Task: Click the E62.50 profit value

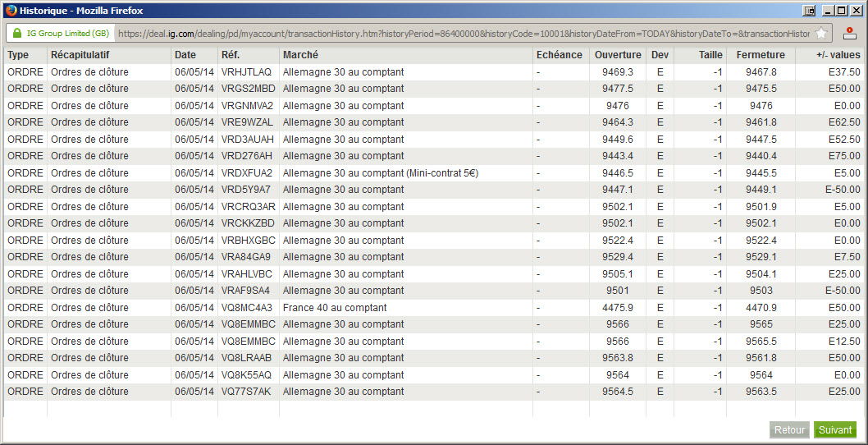Action: point(844,122)
